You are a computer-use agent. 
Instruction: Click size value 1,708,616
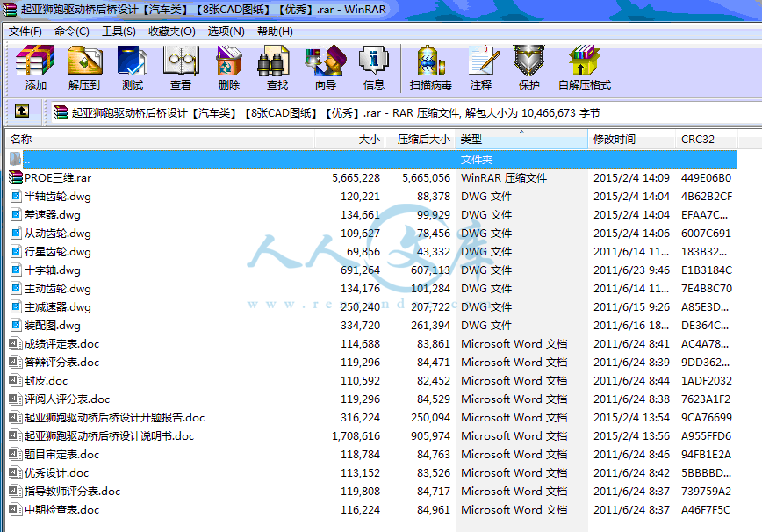click(x=356, y=436)
